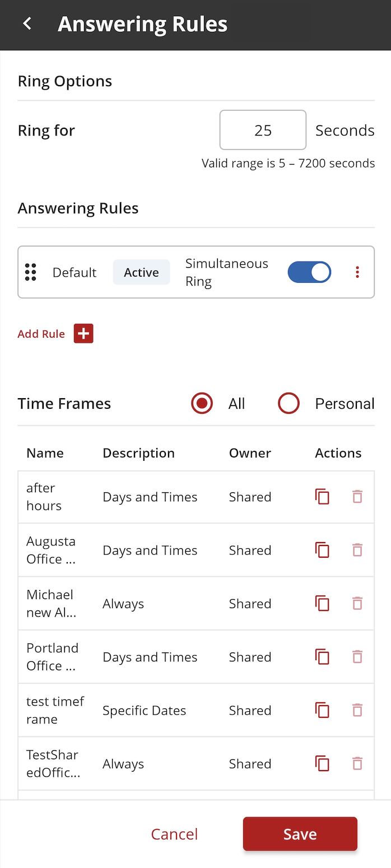
Task: Go back using the header arrow
Action: click(x=27, y=24)
